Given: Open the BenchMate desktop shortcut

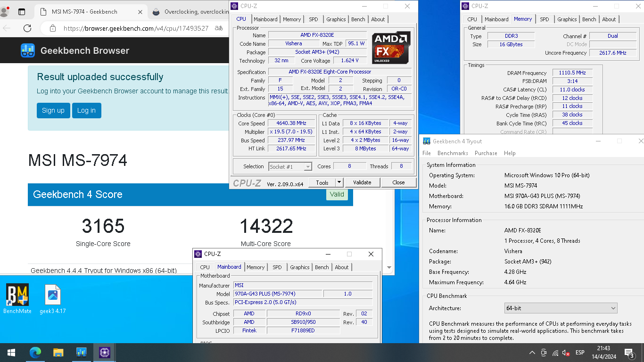Looking at the screenshot, I should pyautogui.click(x=17, y=299).
